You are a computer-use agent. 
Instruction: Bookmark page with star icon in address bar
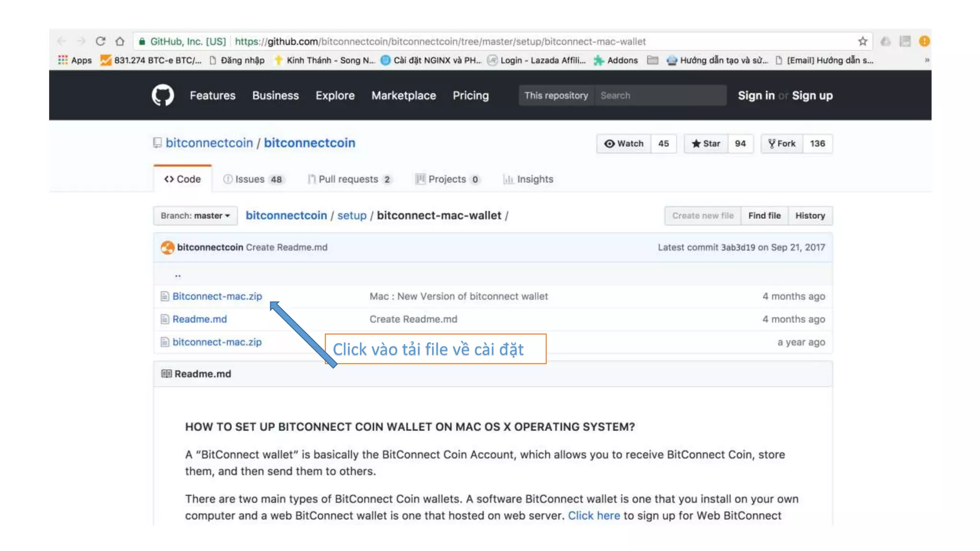tap(862, 42)
